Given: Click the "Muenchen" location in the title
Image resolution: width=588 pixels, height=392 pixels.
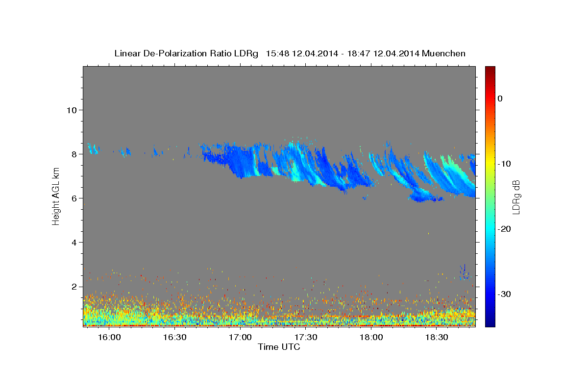Looking at the screenshot, I should click(443, 53).
